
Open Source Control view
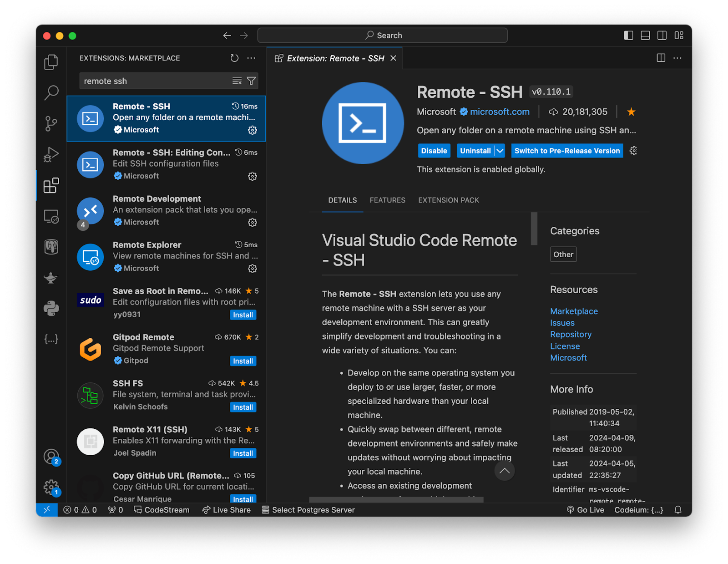pyautogui.click(x=51, y=123)
